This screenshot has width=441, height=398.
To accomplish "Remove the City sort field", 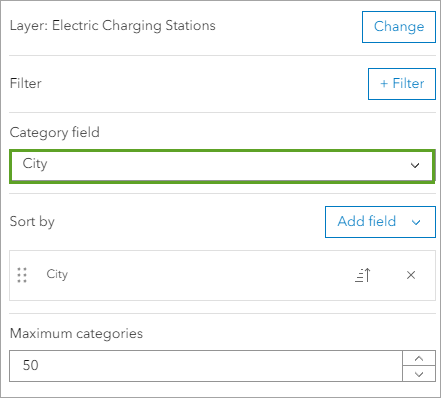I will point(411,275).
